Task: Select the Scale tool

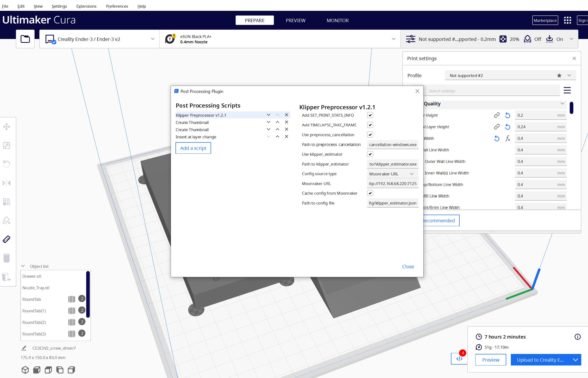Action: pyautogui.click(x=7, y=145)
